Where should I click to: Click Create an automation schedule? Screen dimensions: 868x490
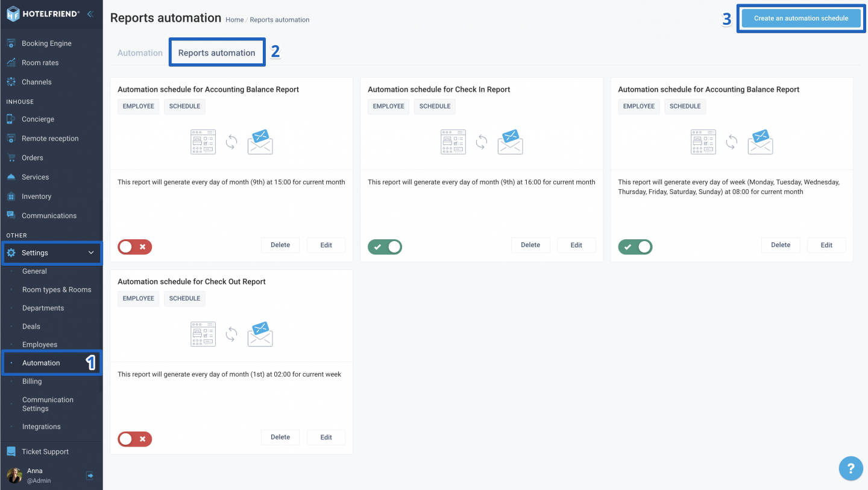pos(801,18)
